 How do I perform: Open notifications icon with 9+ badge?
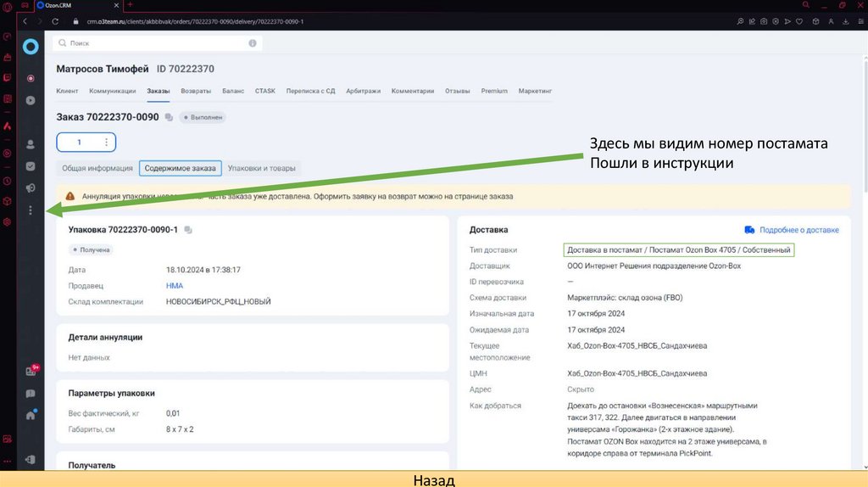point(31,371)
